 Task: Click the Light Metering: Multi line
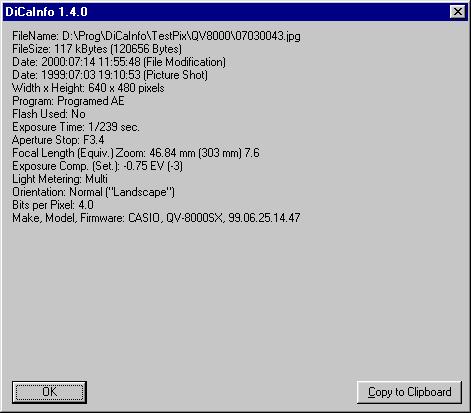pos(60,179)
